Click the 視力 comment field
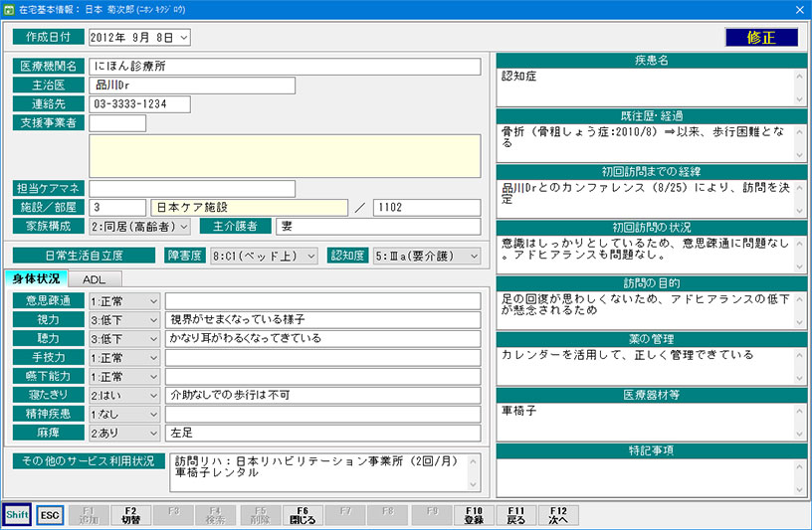This screenshot has width=812, height=530. tap(323, 320)
